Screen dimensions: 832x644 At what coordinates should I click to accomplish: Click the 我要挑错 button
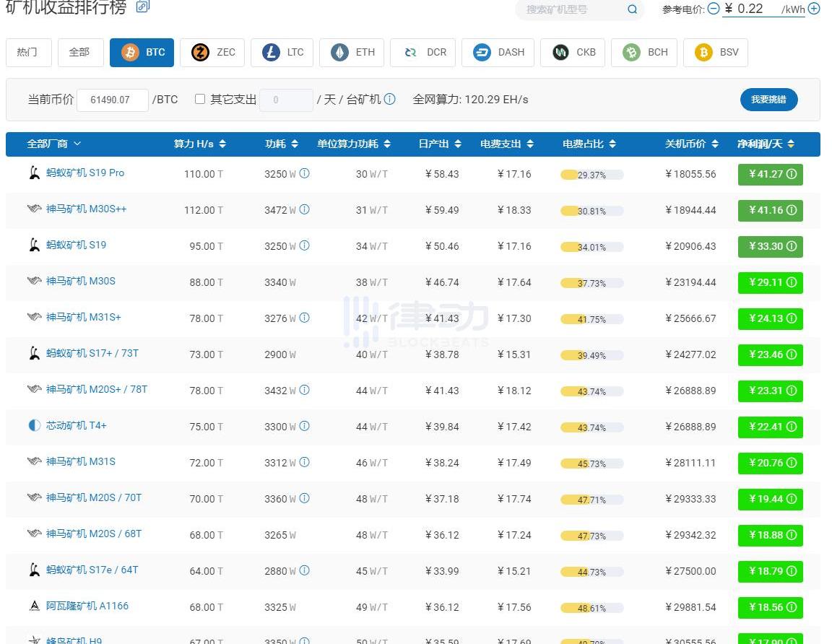point(769,99)
